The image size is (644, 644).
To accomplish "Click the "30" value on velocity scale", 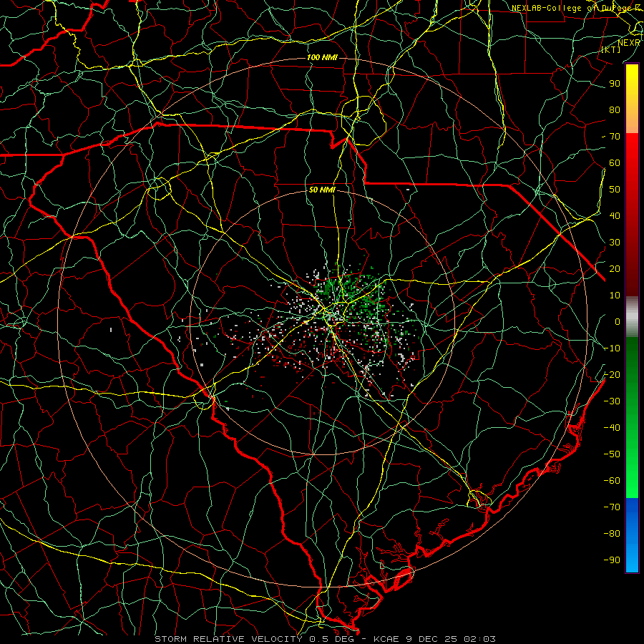I will coord(615,243).
